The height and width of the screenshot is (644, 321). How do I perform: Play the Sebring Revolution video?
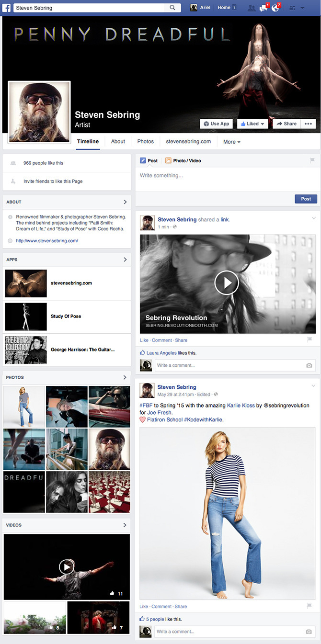pos(227,283)
